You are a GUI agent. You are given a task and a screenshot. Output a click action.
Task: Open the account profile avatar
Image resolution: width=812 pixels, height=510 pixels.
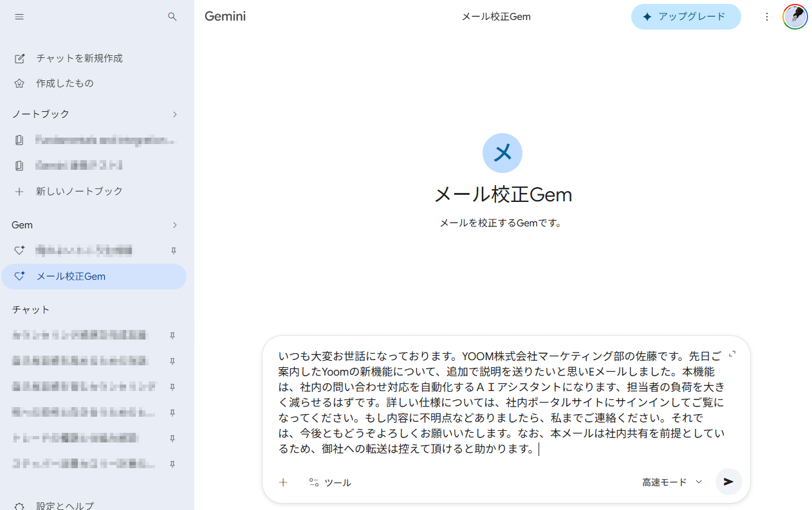tap(795, 17)
